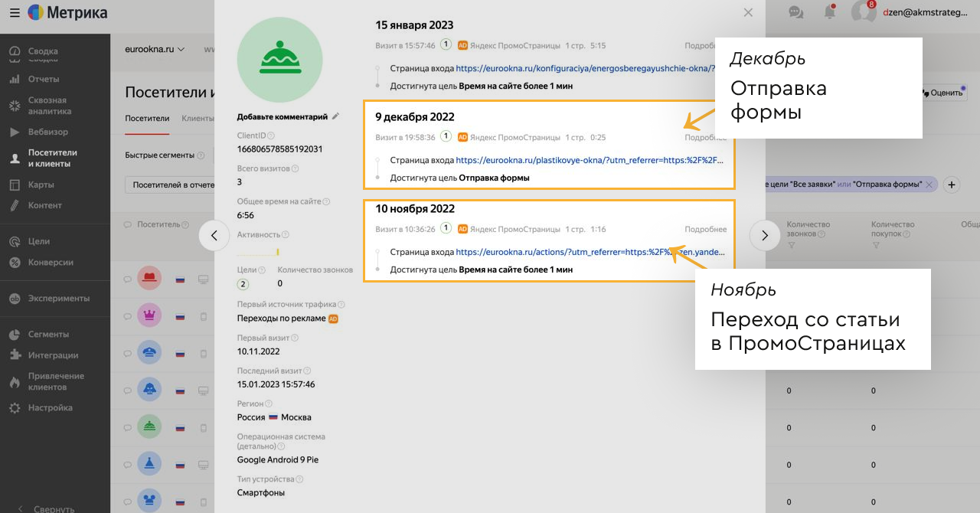
Task: Click help icon next to Регион
Action: click(269, 404)
